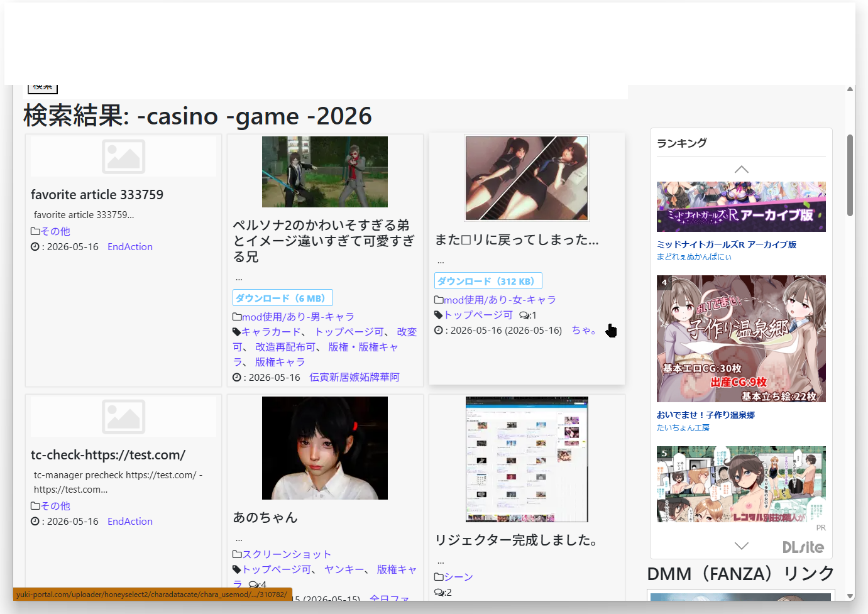The width and height of the screenshot is (868, 614).
Task: Click placeholder image icon for favorite article 333759
Action: tap(124, 156)
